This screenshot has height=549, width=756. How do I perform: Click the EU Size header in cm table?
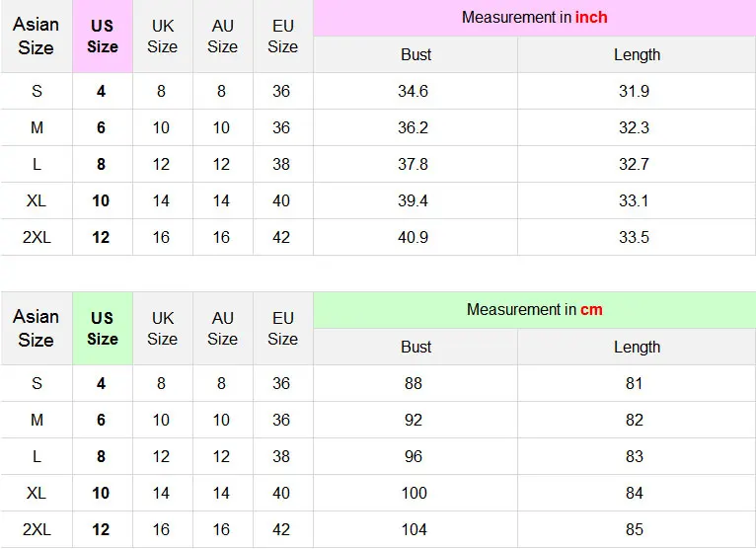[x=283, y=328]
